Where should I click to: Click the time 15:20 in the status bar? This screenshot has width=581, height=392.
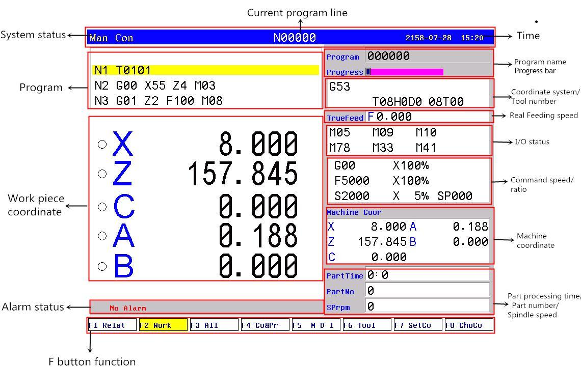[x=472, y=38]
